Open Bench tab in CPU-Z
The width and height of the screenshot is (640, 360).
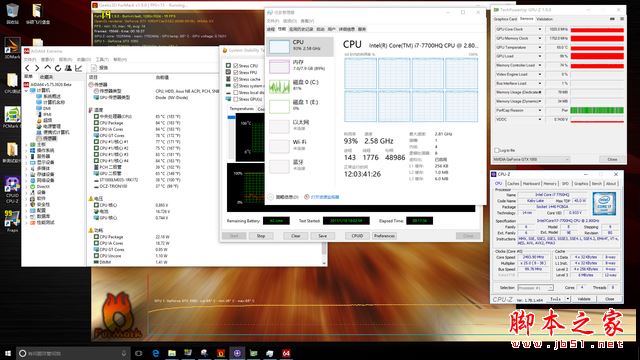click(597, 184)
